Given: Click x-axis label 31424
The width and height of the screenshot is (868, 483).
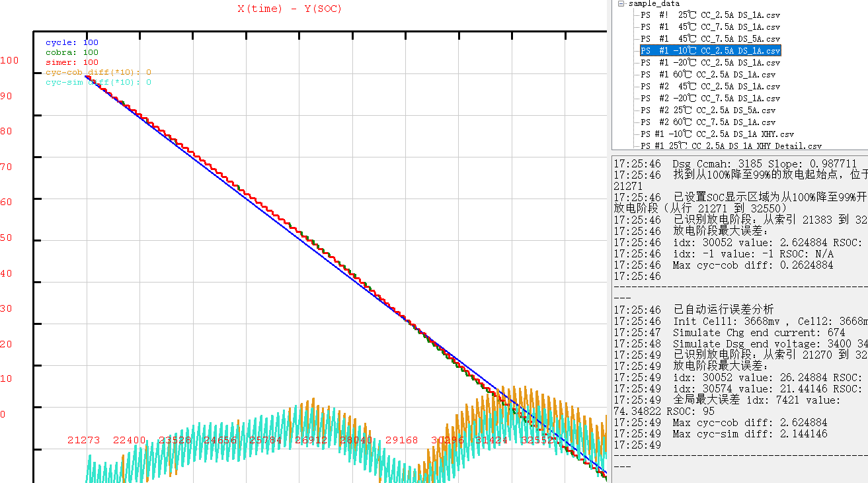Looking at the screenshot, I should click(492, 439).
